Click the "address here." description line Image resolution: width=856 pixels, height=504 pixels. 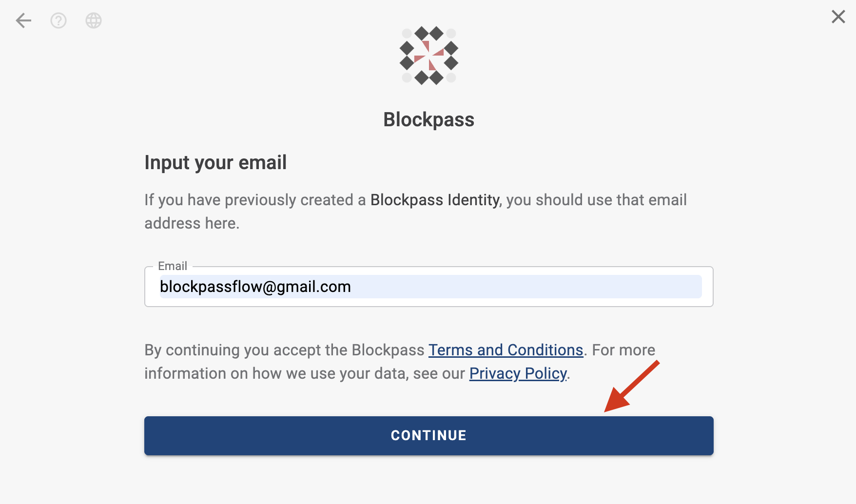click(x=192, y=223)
